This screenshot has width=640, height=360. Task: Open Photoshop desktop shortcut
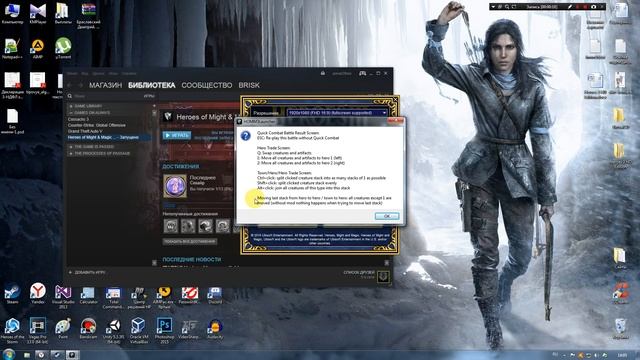coord(164,330)
